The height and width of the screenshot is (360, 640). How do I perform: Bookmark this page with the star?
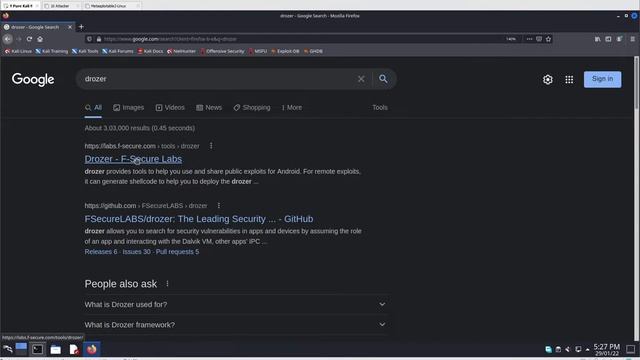pyautogui.click(x=549, y=39)
